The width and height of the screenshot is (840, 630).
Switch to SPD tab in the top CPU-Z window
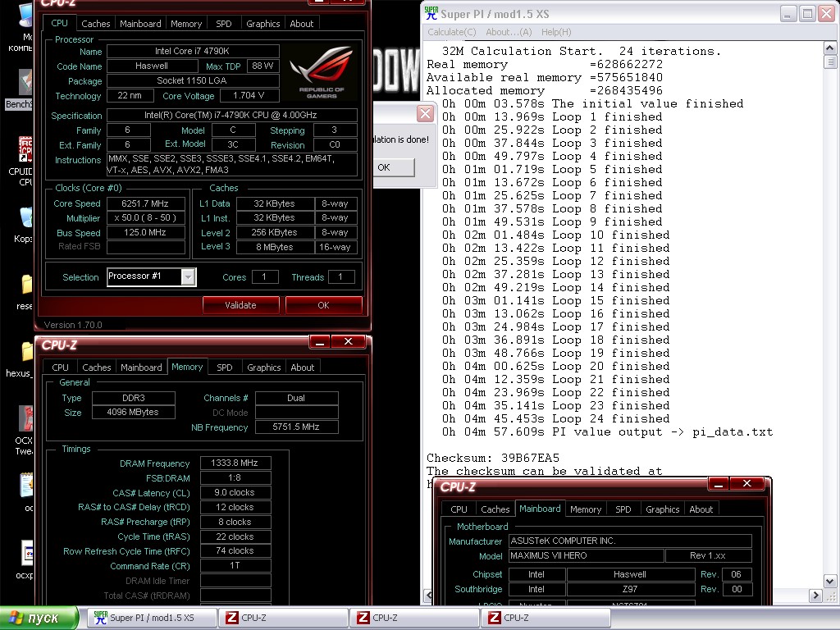tap(224, 24)
